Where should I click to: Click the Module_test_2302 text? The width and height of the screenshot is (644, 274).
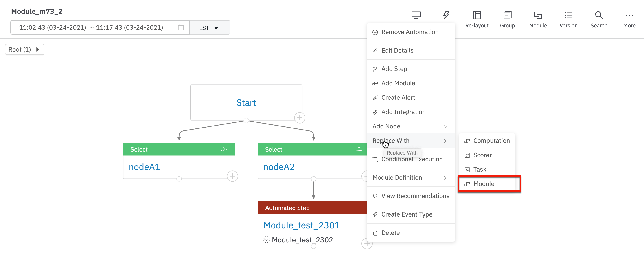pyautogui.click(x=302, y=240)
